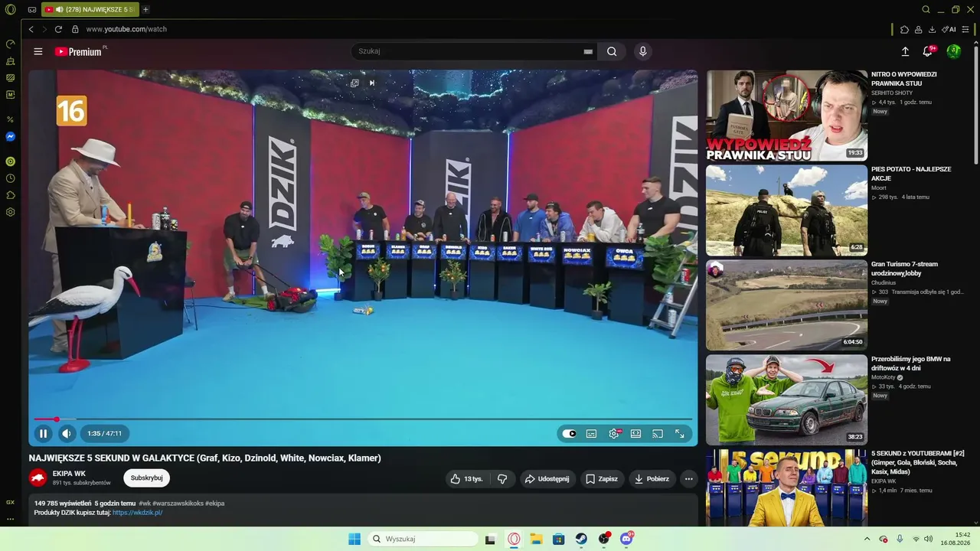Switch the player to theater mode
The width and height of the screenshot is (980, 551).
tap(635, 433)
